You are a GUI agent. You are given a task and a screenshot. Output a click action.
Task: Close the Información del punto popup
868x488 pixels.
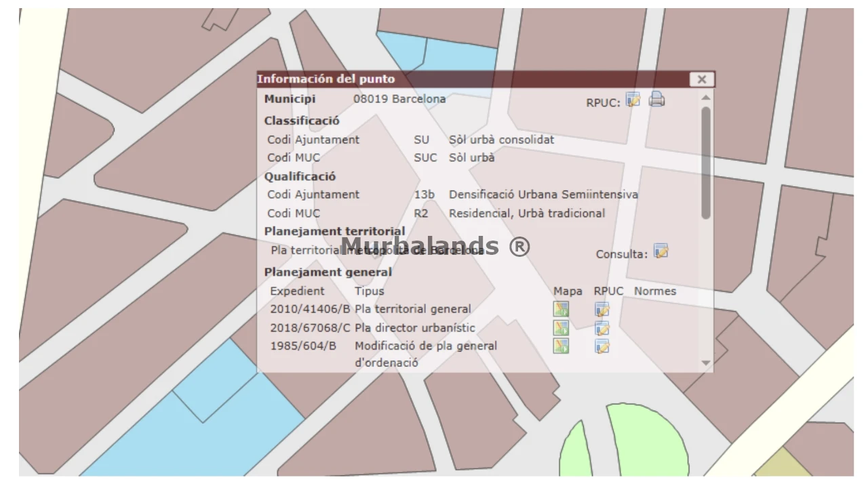[702, 79]
